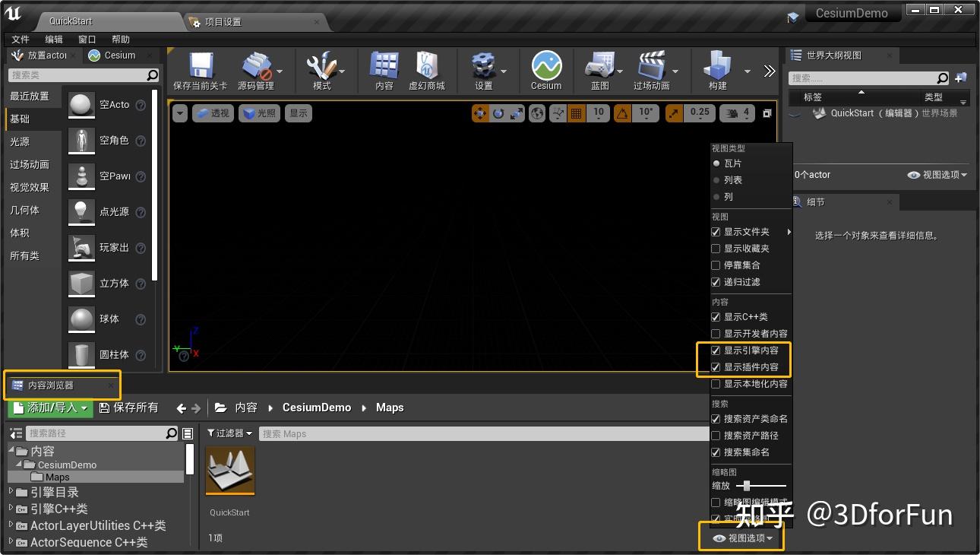Expand the Engine Content (引擎目录) tree node
The height and width of the screenshot is (555, 980).
11,492
